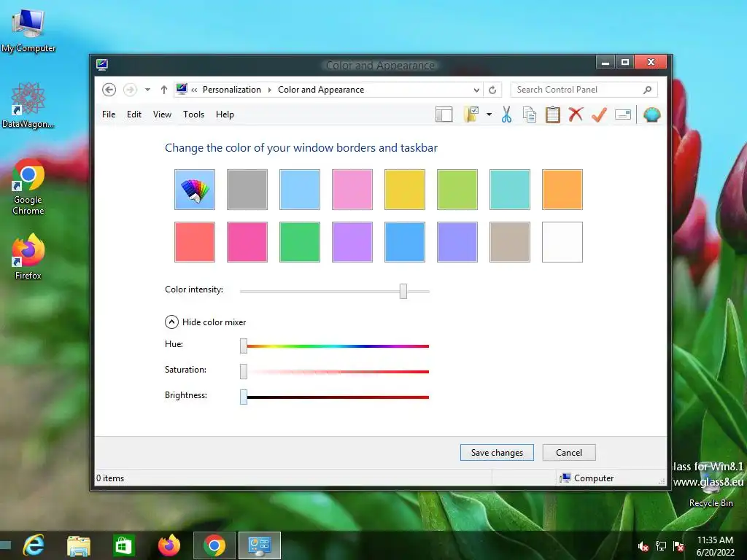Select the automatic color palette swatch
Viewport: 747px width, 560px height.
tap(195, 190)
